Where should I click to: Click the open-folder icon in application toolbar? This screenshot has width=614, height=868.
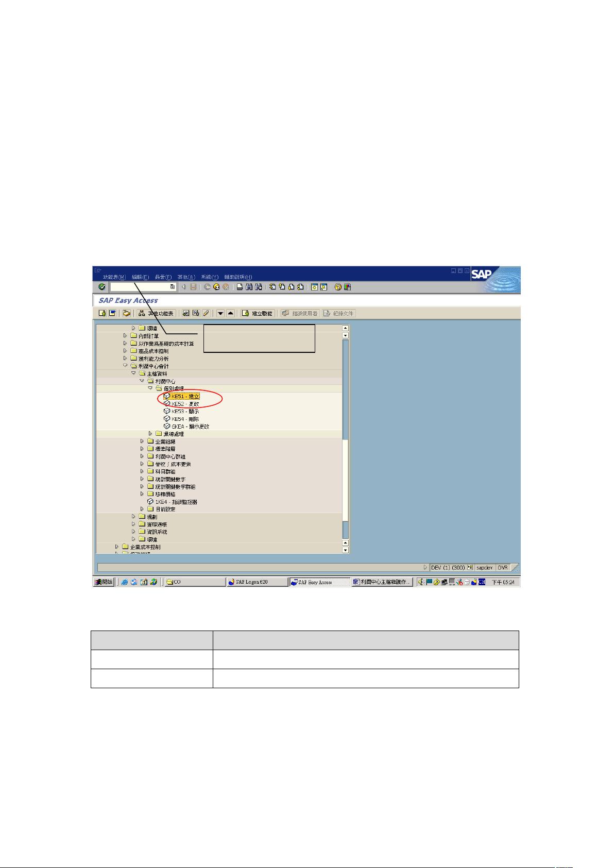tap(126, 313)
